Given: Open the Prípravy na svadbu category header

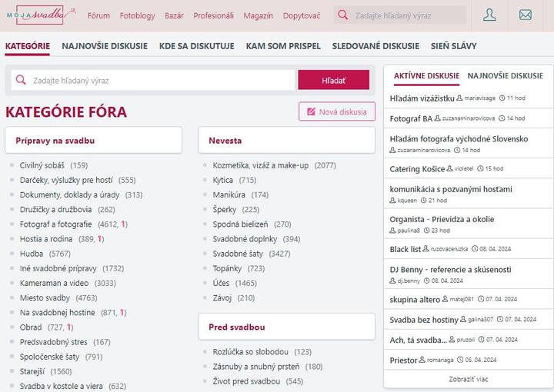Looking at the screenshot, I should click(55, 141).
